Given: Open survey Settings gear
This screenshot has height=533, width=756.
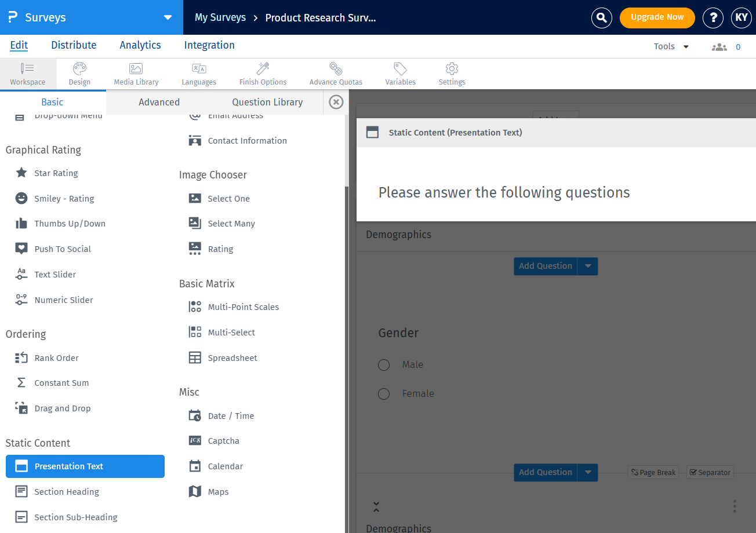Looking at the screenshot, I should [452, 74].
